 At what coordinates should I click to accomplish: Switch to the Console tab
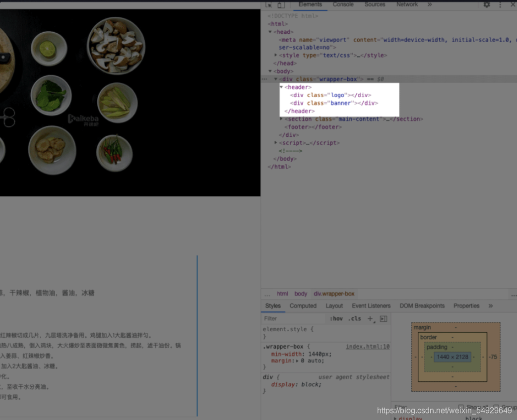coord(343,4)
